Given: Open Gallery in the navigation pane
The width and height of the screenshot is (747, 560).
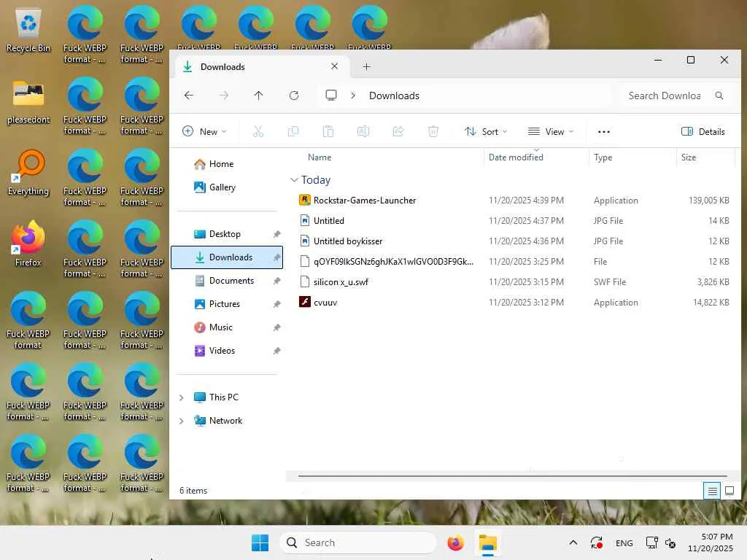Looking at the screenshot, I should 222,187.
